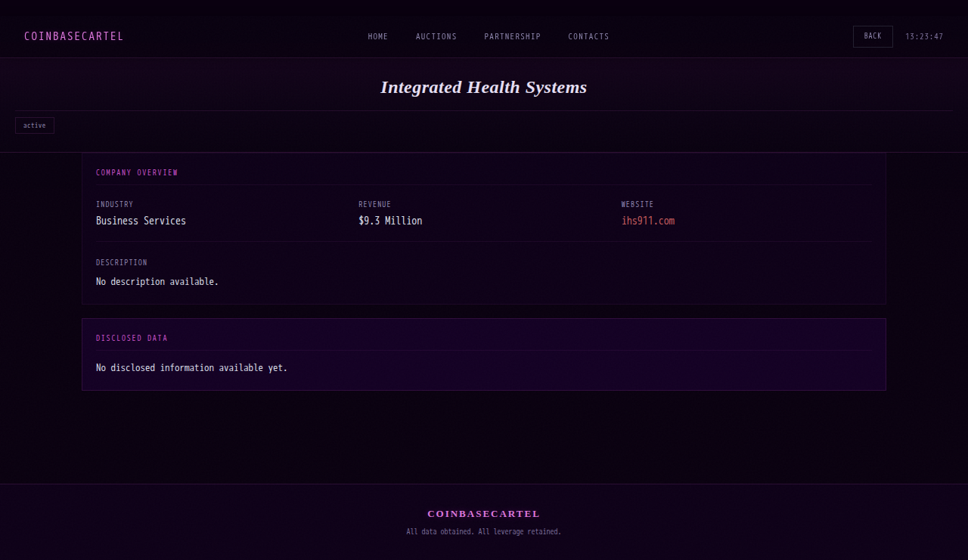Click the Description label

tap(122, 262)
